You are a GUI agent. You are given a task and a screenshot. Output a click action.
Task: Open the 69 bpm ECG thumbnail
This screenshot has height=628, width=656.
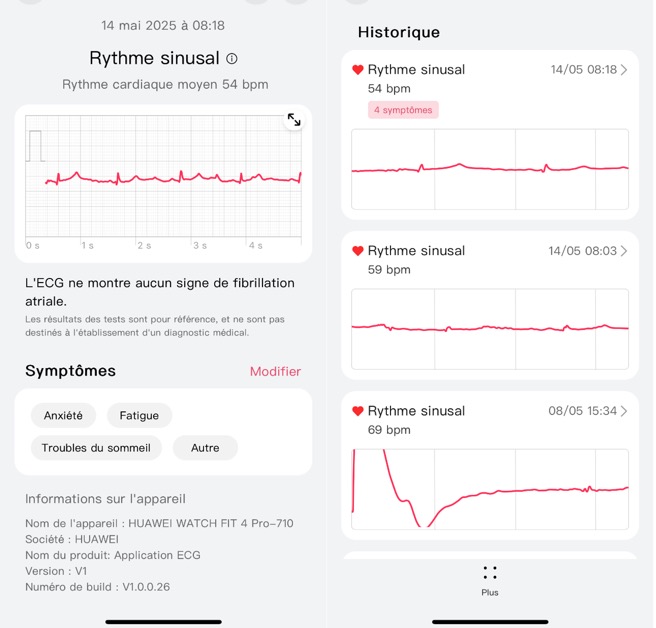pyautogui.click(x=490, y=488)
